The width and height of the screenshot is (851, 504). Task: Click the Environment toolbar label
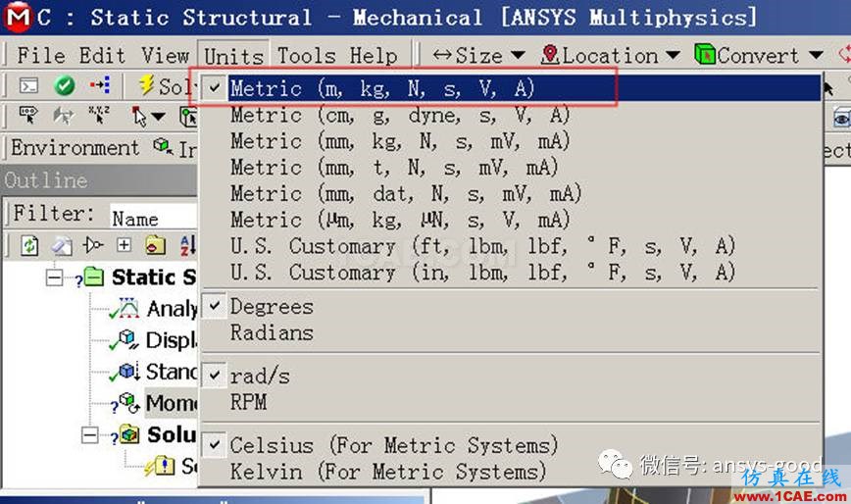coord(75,147)
